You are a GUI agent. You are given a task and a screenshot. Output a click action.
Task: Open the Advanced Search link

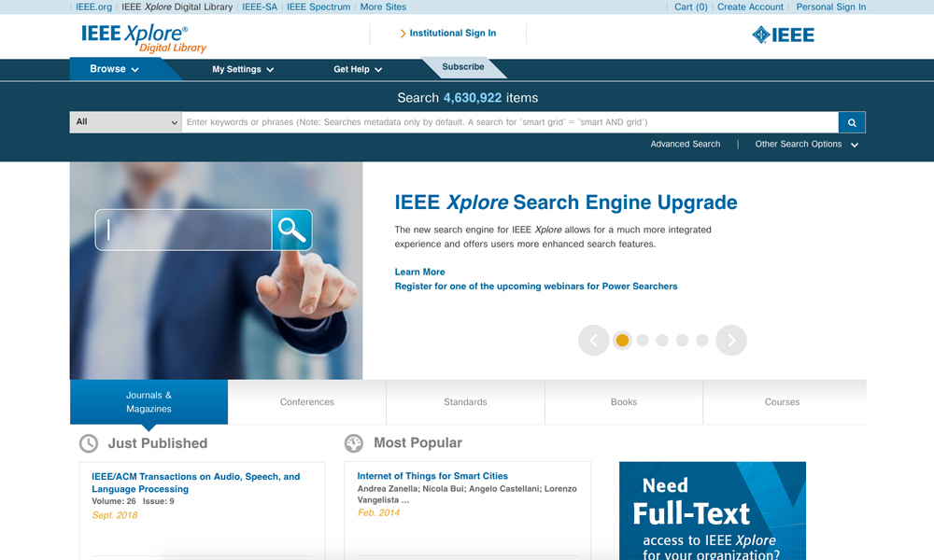coord(686,145)
